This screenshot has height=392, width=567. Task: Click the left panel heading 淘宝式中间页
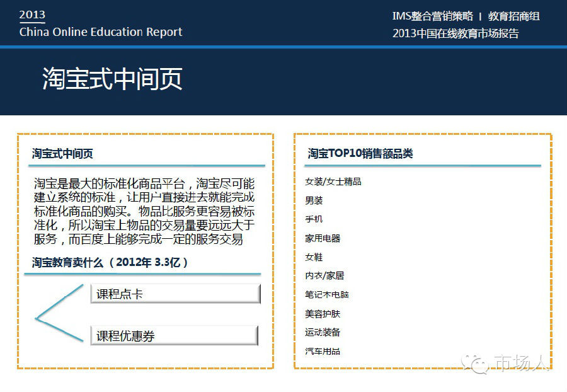(62, 154)
